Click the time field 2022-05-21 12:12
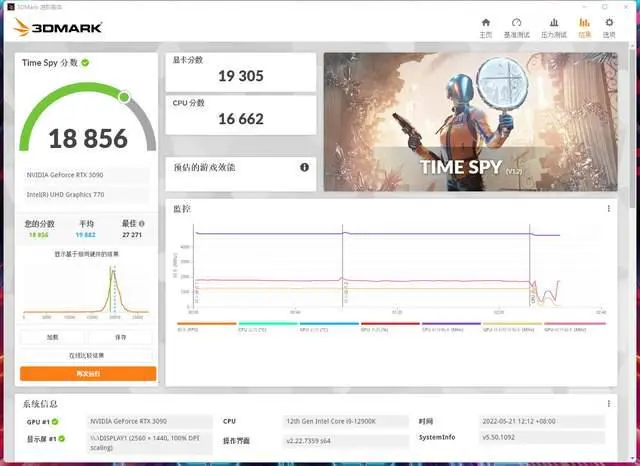 click(542, 421)
